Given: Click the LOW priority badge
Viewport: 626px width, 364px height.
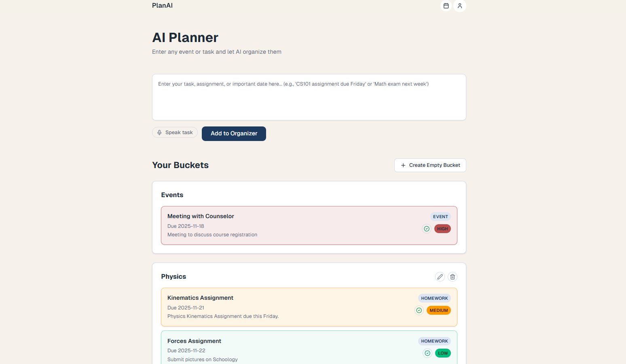Looking at the screenshot, I should 443,353.
